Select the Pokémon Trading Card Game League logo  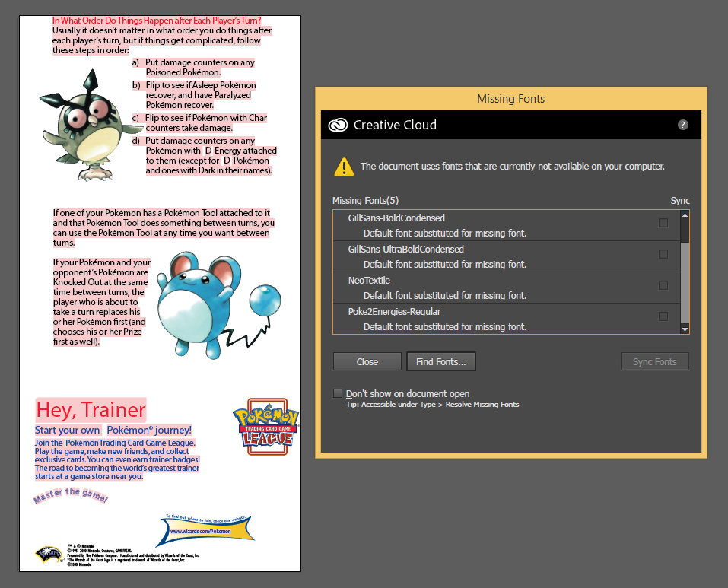[x=266, y=427]
